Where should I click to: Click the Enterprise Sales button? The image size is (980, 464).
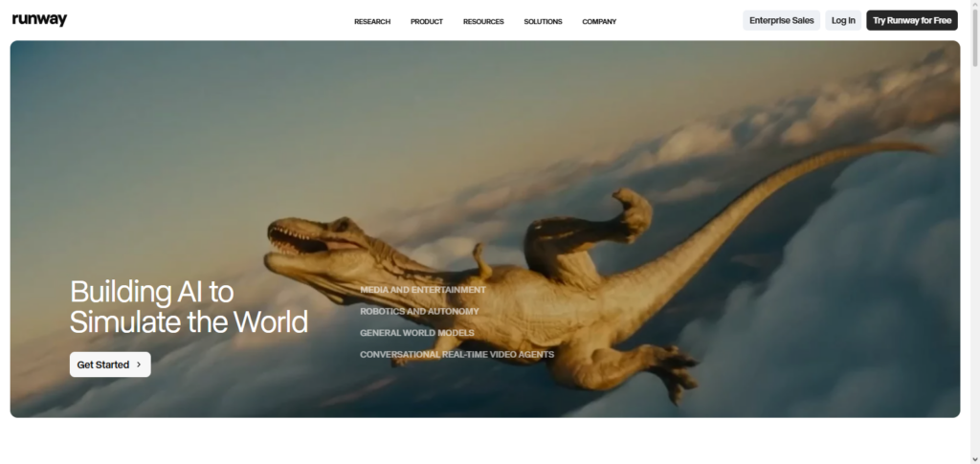pos(781,20)
